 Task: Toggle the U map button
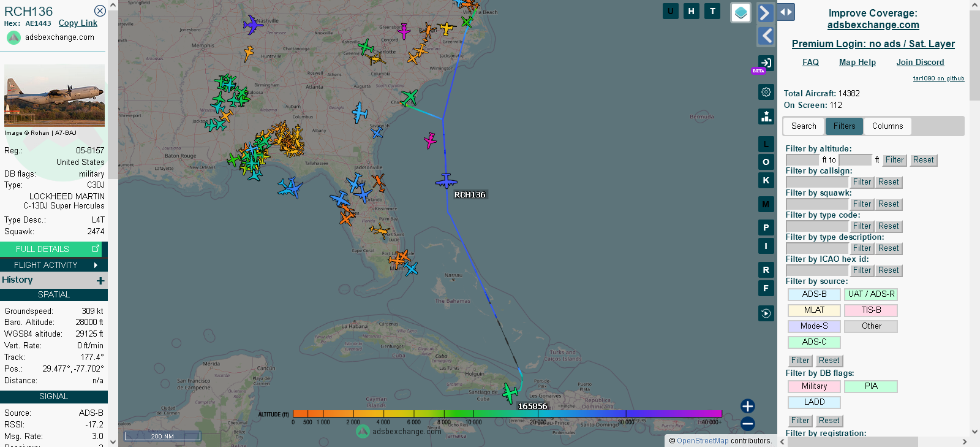click(x=671, y=11)
